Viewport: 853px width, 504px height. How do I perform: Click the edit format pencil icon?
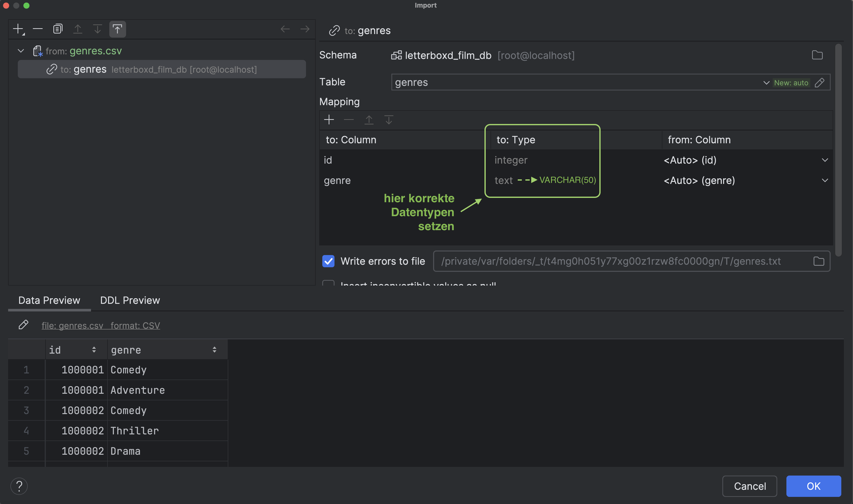pos(23,325)
